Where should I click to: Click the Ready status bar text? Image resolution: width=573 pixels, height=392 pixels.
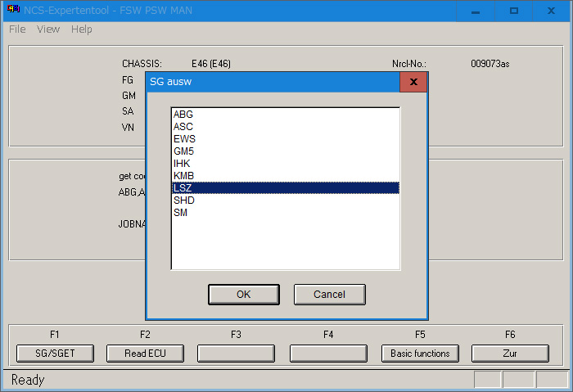(28, 380)
